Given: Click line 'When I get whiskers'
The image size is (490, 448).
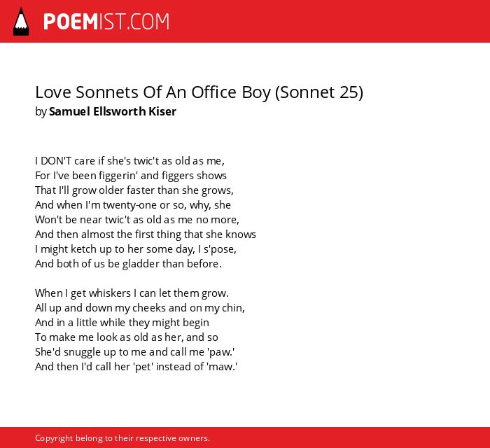Looking at the screenshot, I should tap(132, 293).
